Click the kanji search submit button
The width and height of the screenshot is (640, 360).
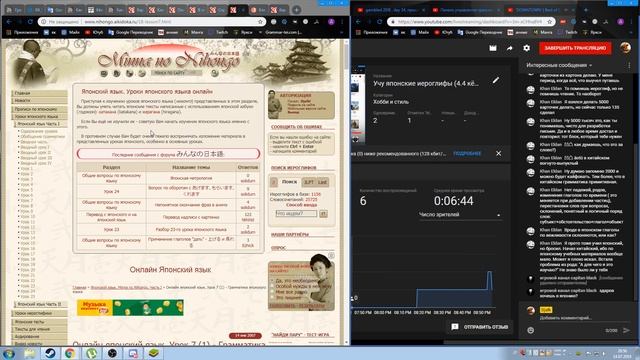pyautogui.click(x=323, y=213)
